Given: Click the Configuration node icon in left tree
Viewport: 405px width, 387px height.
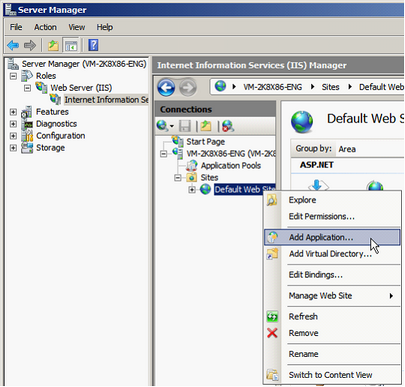Looking at the screenshot, I should click(x=27, y=136).
